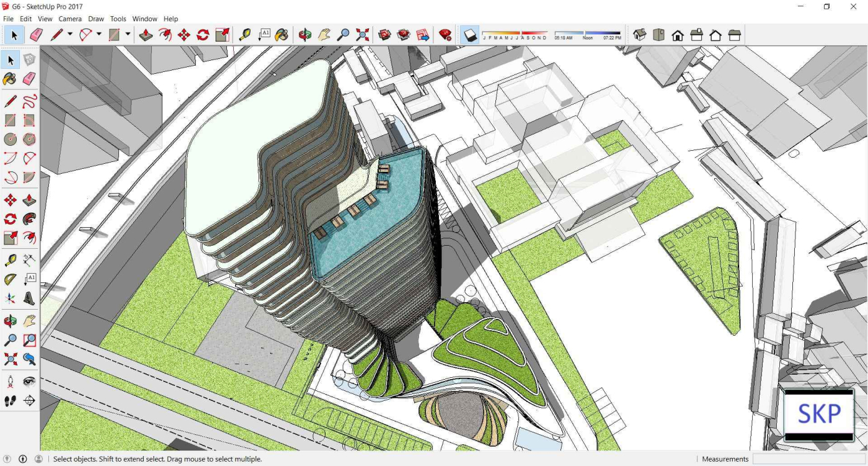Select the 3D Text tool in side toolbar
The height and width of the screenshot is (466, 868).
[x=29, y=299]
